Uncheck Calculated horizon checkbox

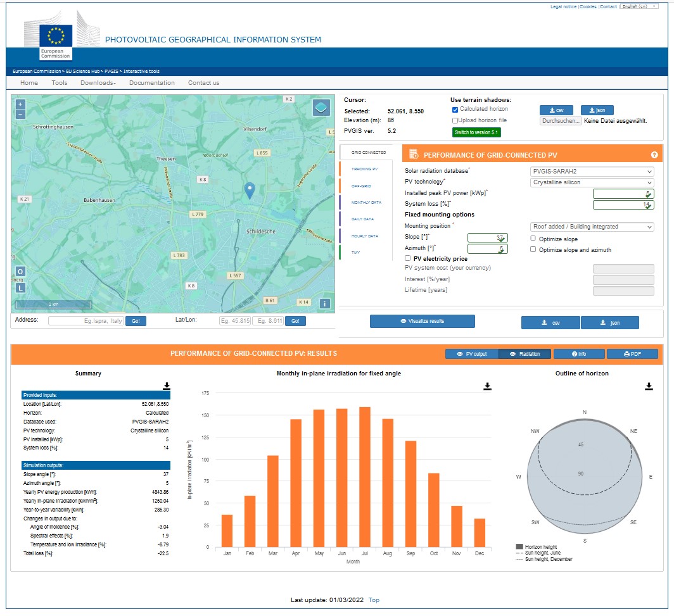[x=455, y=110]
